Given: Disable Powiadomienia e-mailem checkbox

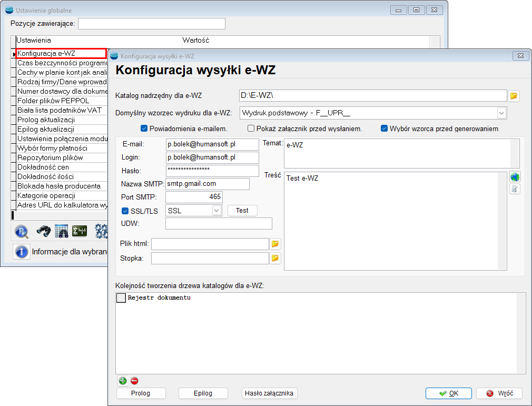Looking at the screenshot, I should (x=144, y=128).
